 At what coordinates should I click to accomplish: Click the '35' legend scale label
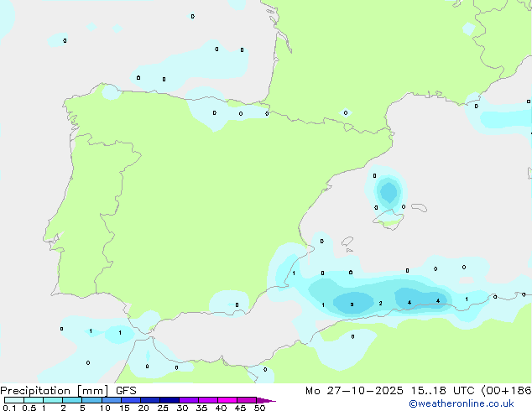click(201, 408)
